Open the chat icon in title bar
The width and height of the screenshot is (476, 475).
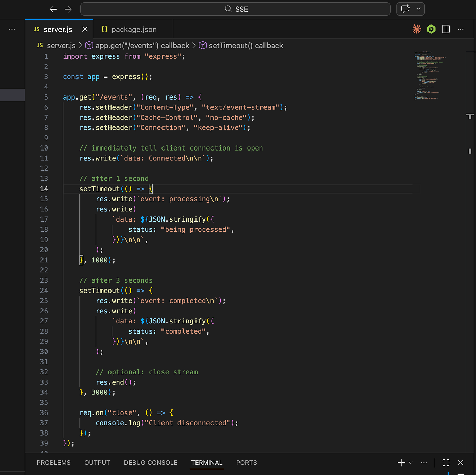point(405,9)
